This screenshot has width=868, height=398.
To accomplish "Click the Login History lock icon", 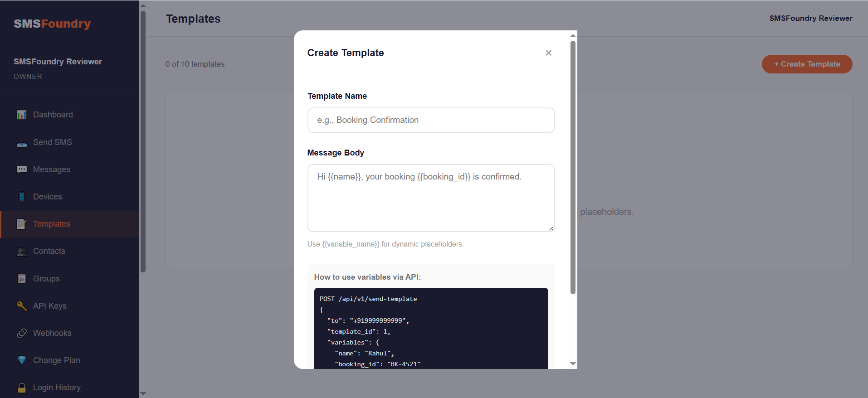I will [x=22, y=388].
